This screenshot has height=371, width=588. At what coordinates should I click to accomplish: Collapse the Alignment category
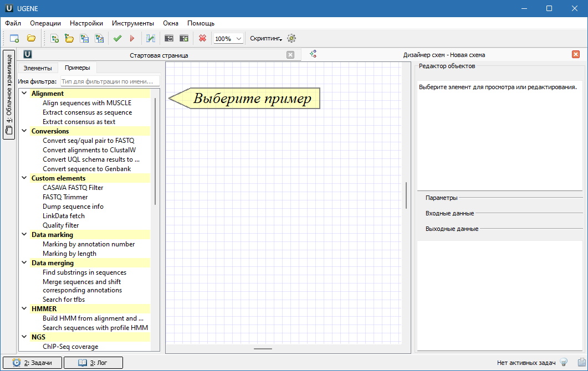pyautogui.click(x=23, y=93)
